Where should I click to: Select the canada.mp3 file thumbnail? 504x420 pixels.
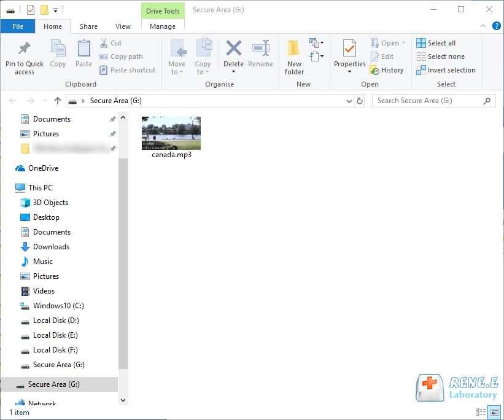[x=171, y=133]
